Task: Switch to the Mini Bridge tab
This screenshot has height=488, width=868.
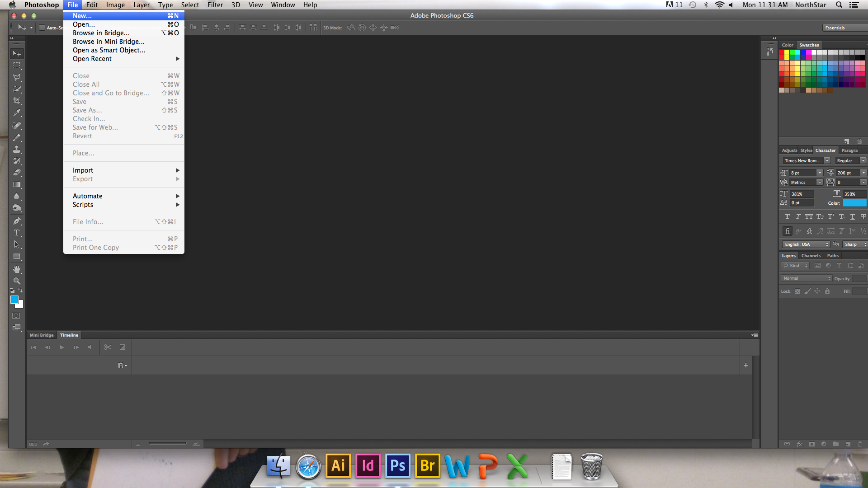Action: (x=42, y=335)
